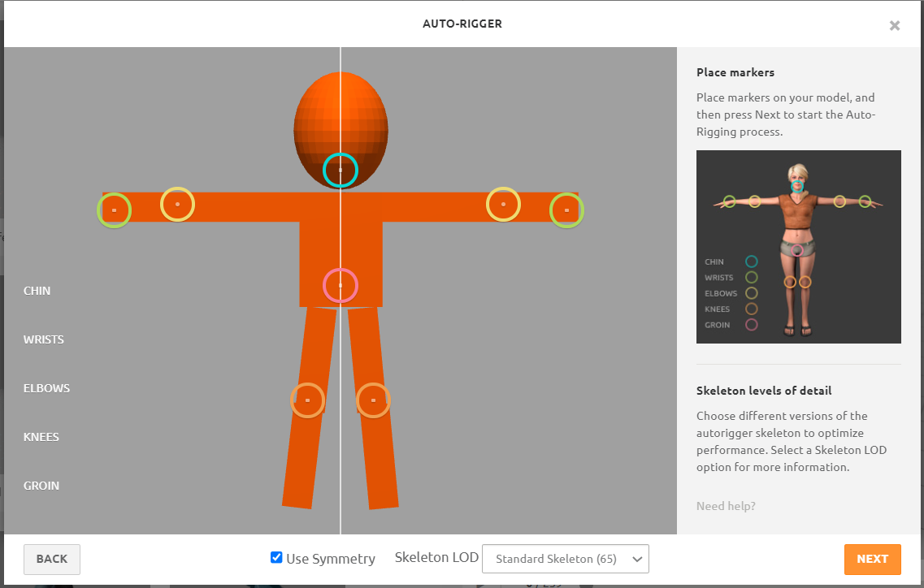Click the Place markers heading
Screen dimensions: 924x588
click(x=735, y=72)
